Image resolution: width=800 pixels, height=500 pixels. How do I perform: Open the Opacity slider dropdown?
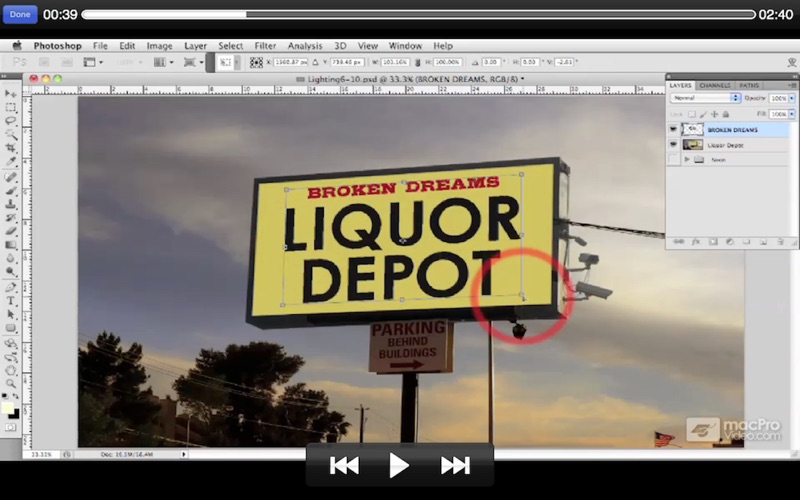(792, 98)
